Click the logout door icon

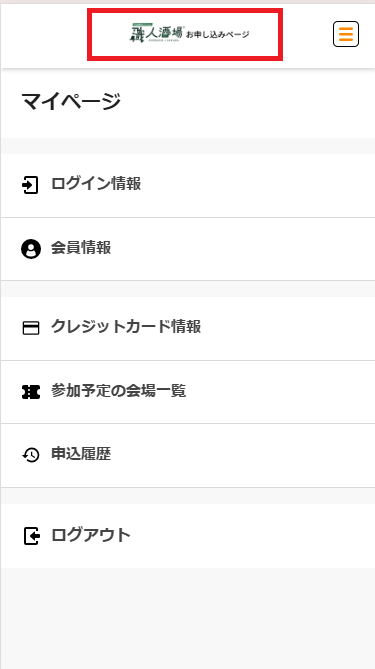pyautogui.click(x=32, y=536)
